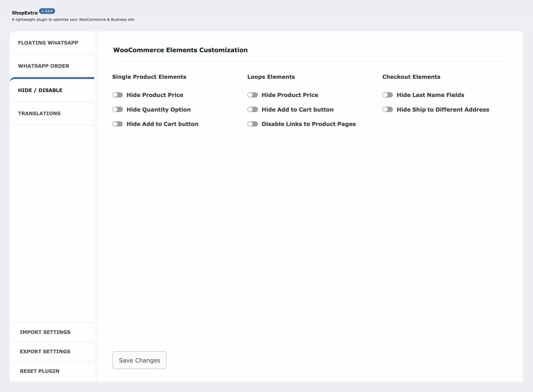
Task: Click the Loops Elements heading
Action: pyautogui.click(x=271, y=77)
